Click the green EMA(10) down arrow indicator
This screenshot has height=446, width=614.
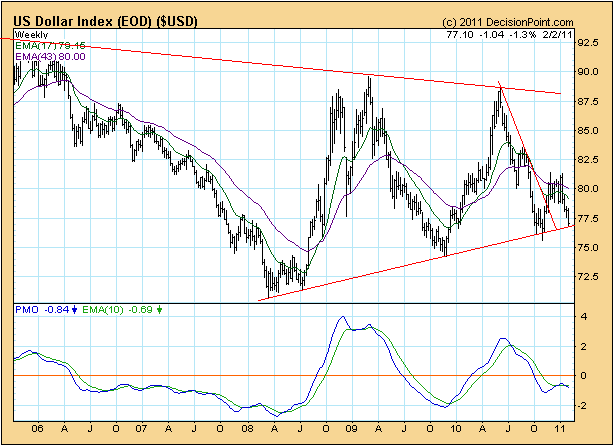pyautogui.click(x=159, y=309)
